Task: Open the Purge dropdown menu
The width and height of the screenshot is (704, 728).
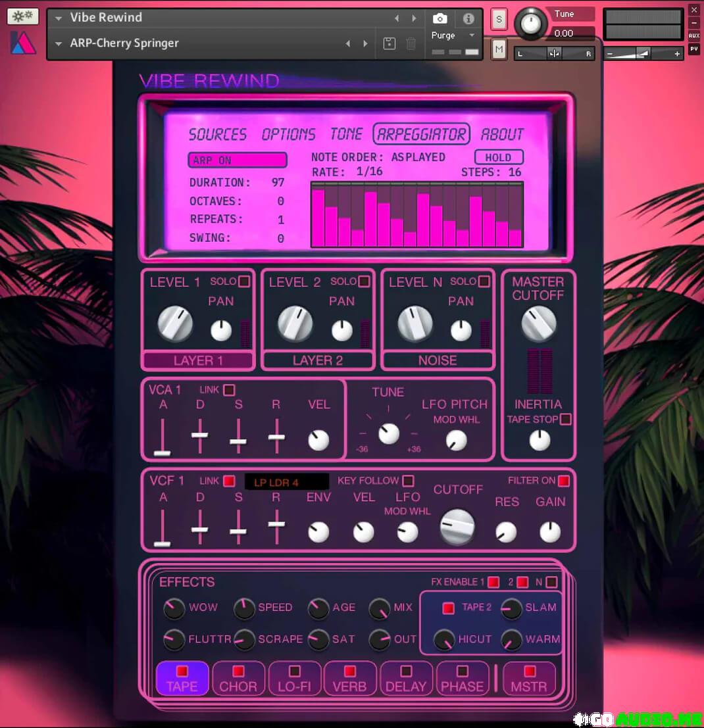Action: coord(453,36)
